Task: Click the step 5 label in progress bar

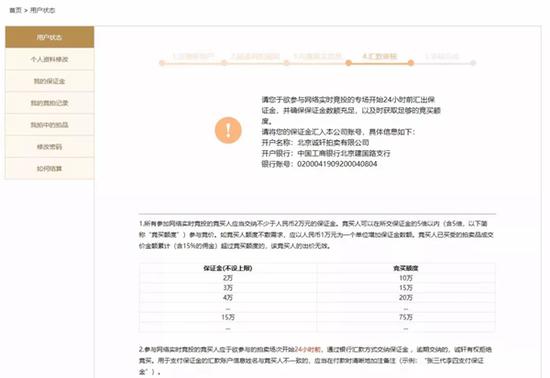Action: click(x=442, y=56)
